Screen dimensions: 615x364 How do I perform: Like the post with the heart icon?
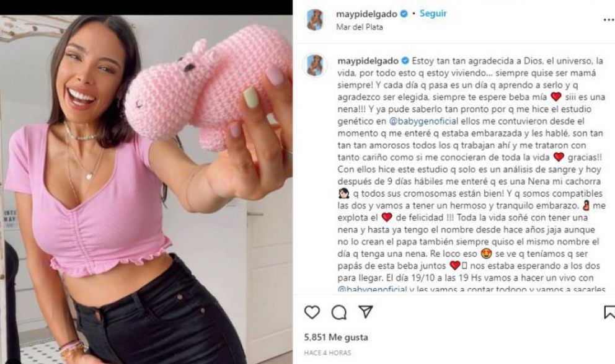[312, 313]
